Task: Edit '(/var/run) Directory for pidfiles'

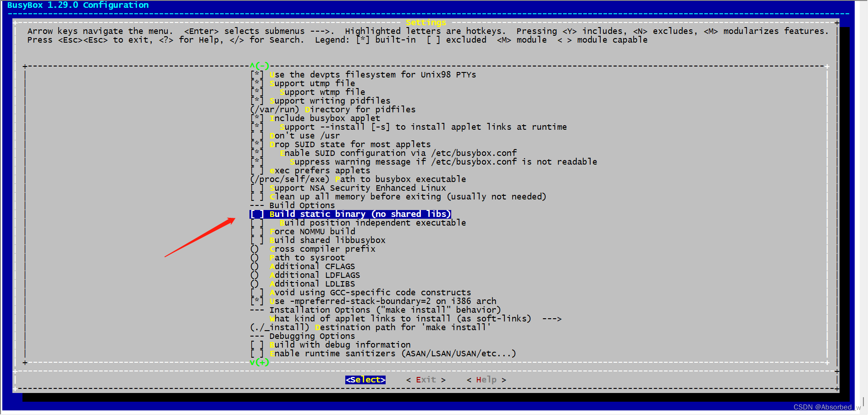Action: [333, 110]
